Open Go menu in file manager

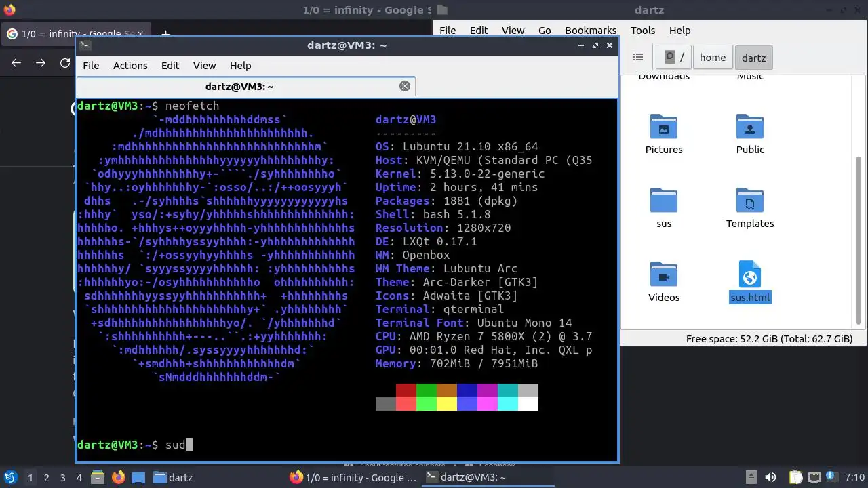click(545, 30)
